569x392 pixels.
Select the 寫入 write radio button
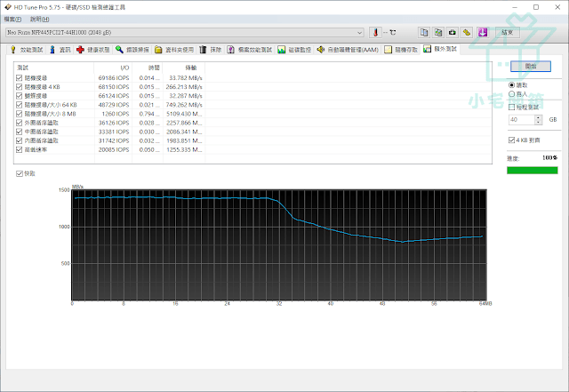tap(512, 94)
